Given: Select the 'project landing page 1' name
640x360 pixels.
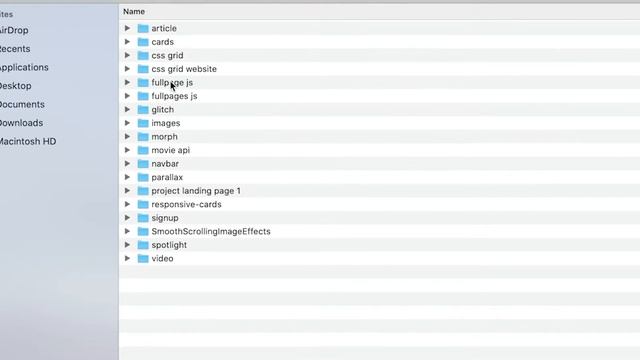Looking at the screenshot, I should (196, 191).
